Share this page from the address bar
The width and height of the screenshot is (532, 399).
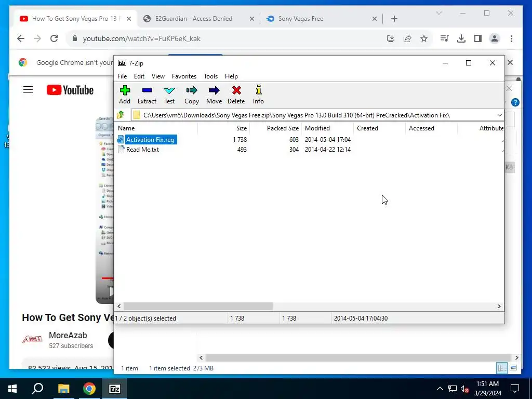(407, 38)
